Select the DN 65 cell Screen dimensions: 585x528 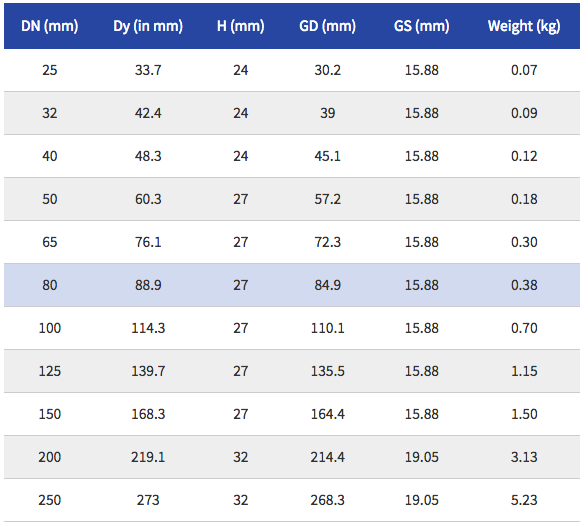[50, 242]
